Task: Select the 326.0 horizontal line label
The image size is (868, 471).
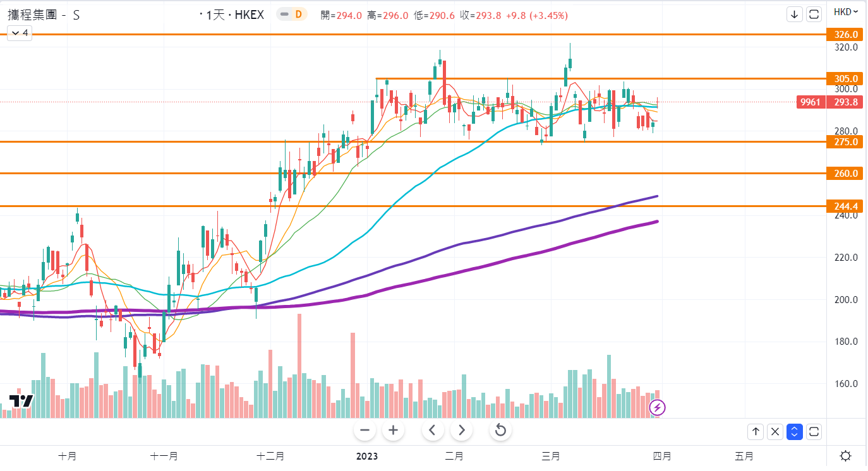Action: tap(845, 35)
